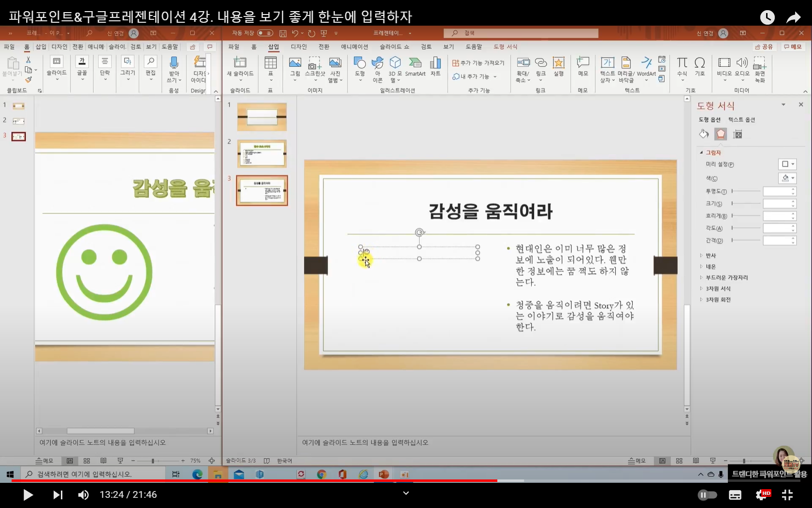This screenshot has width=812, height=508.
Task: Click Format Painter brush in left window
Action: 29,80
